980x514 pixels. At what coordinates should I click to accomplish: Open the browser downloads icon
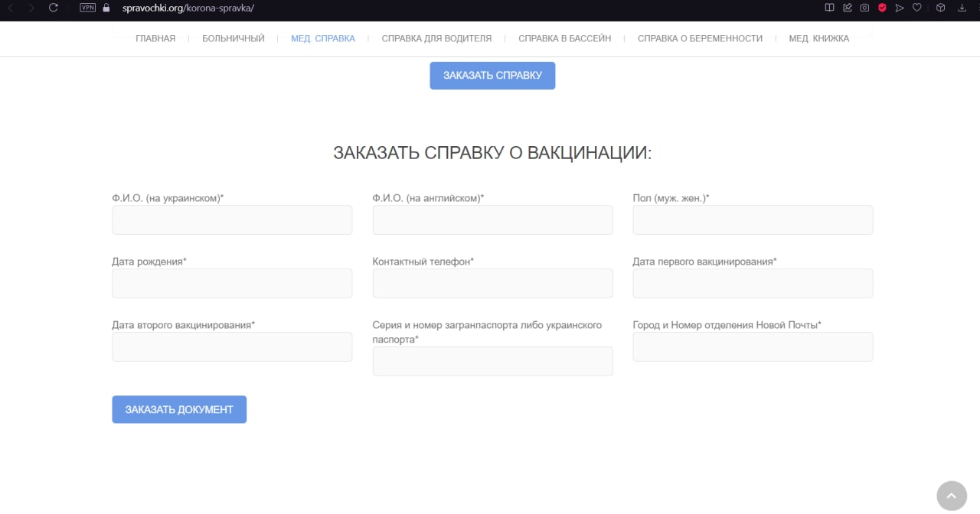pos(962,8)
